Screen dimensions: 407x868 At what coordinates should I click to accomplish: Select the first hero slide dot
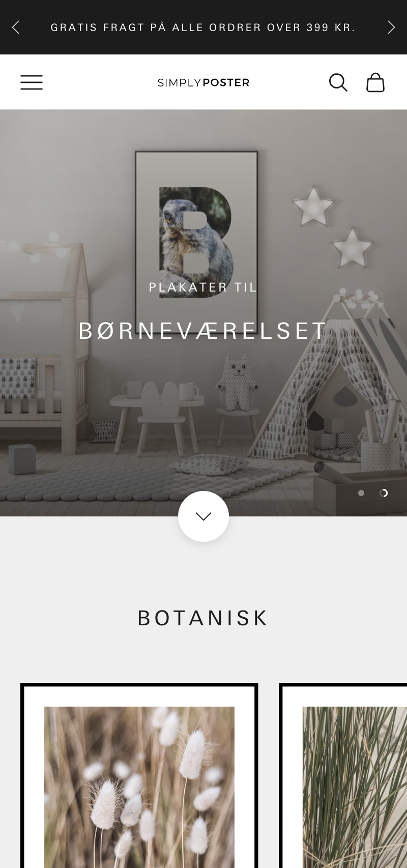coord(361,493)
